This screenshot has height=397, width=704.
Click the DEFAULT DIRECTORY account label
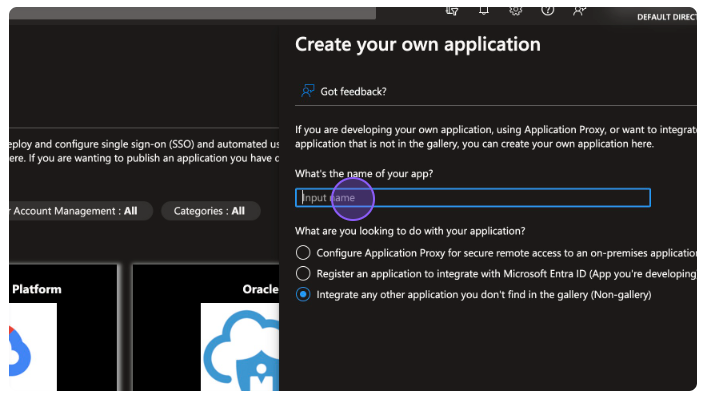pos(666,17)
